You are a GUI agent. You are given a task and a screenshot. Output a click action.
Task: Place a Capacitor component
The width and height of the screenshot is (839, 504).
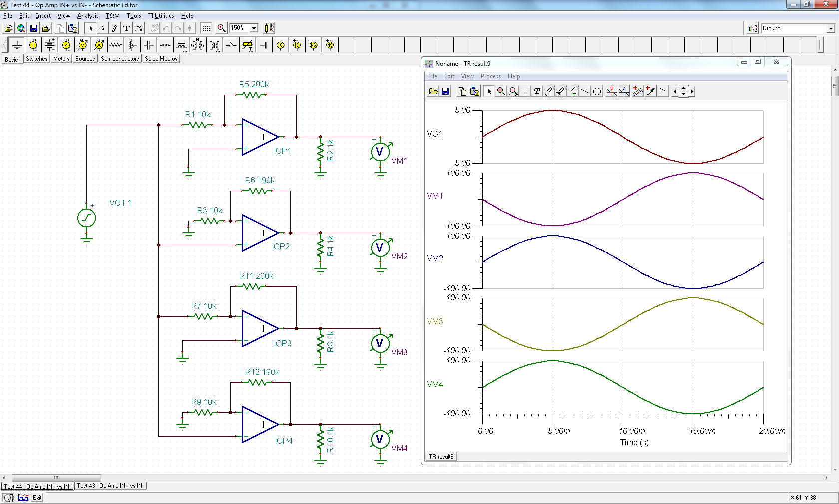(x=149, y=45)
